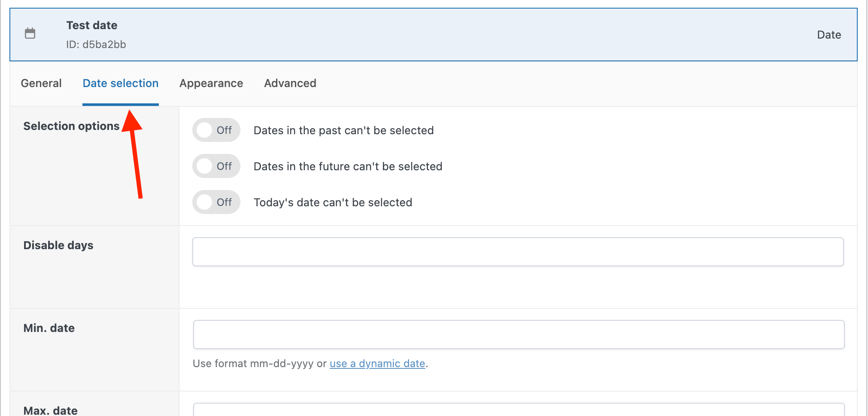
Task: Enable "Dates in the future can't be selected"
Action: [216, 166]
